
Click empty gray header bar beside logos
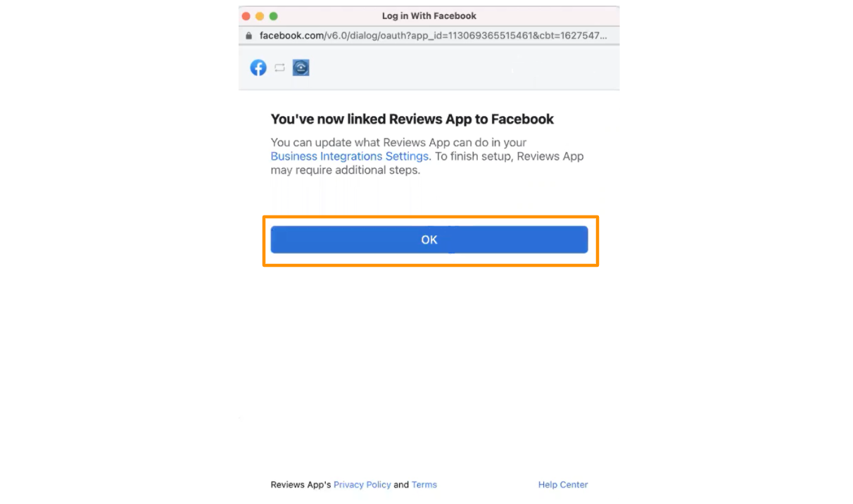click(x=465, y=68)
